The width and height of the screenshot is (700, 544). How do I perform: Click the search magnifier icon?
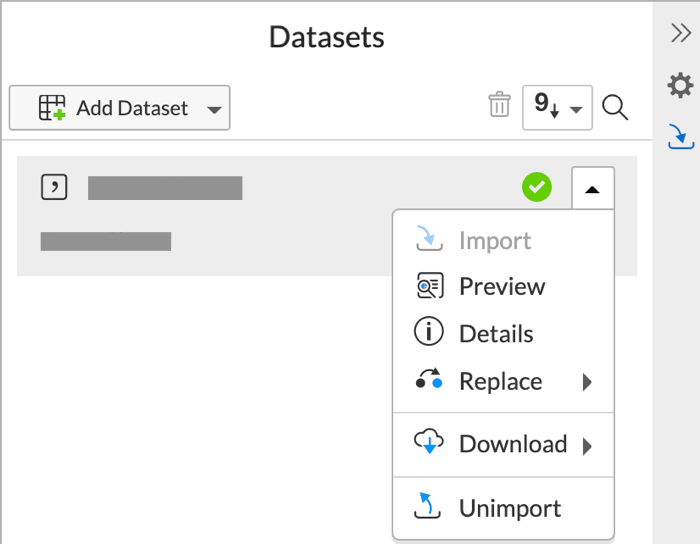615,108
